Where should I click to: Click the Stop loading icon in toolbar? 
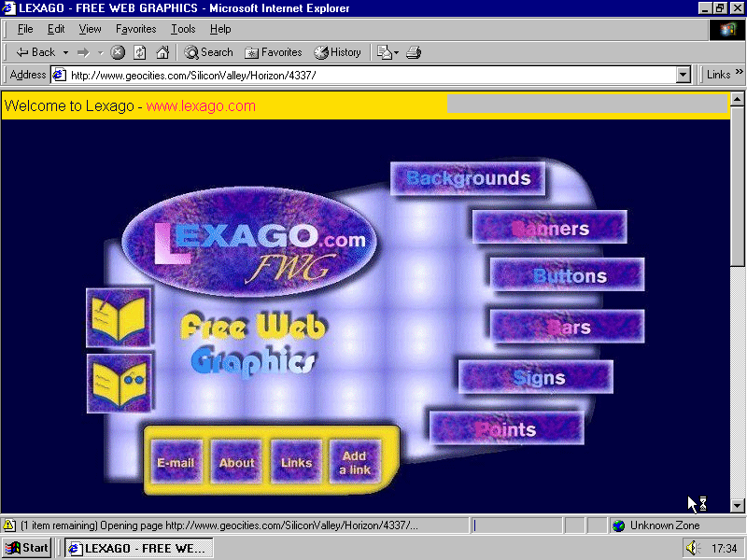point(118,52)
